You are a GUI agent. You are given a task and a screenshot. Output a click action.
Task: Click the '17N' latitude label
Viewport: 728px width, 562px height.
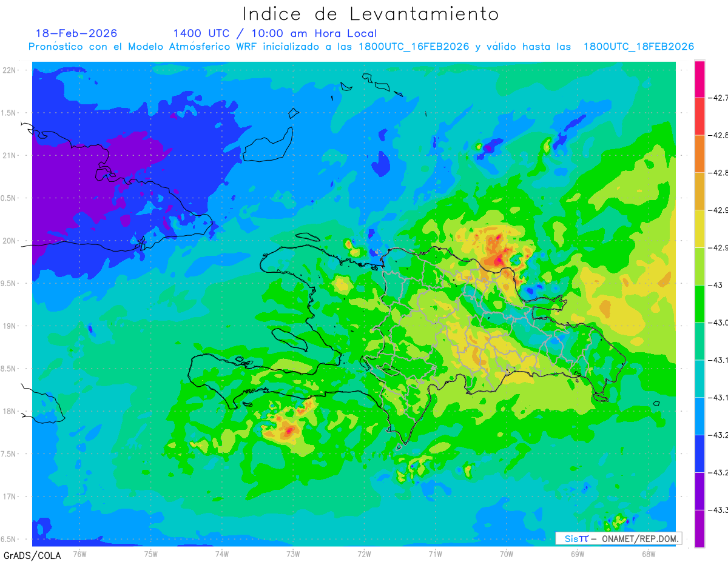click(x=10, y=497)
